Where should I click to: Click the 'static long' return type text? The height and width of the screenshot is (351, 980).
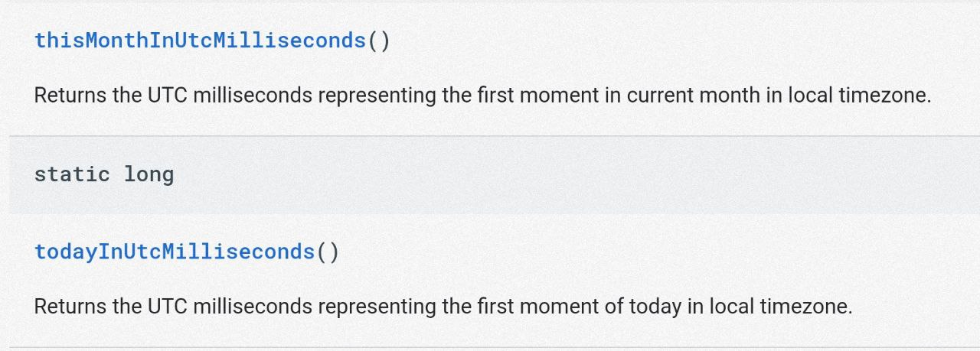click(x=104, y=174)
